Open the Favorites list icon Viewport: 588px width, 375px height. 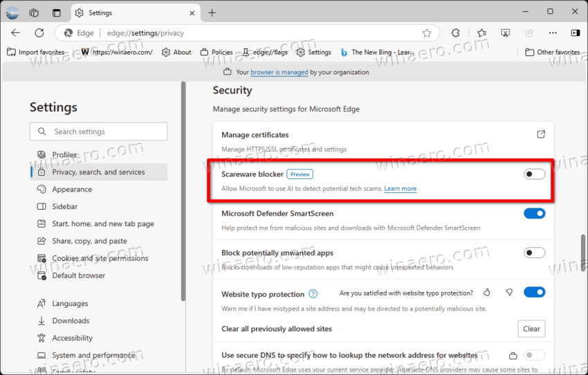pyautogui.click(x=482, y=33)
